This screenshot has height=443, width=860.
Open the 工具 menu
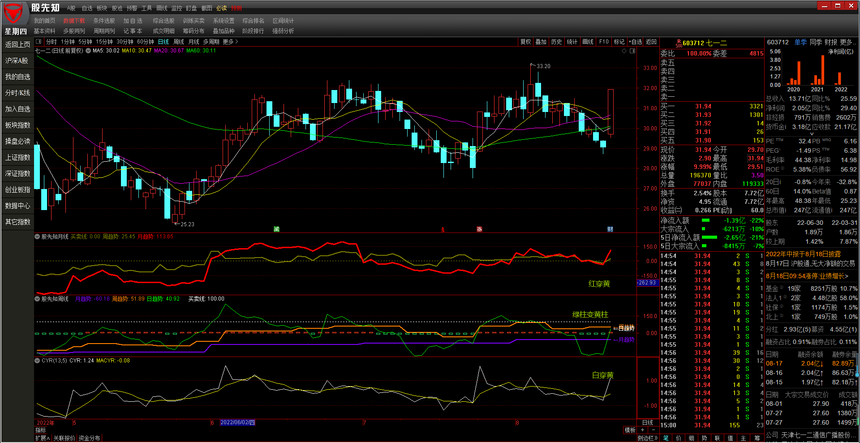click(146, 9)
